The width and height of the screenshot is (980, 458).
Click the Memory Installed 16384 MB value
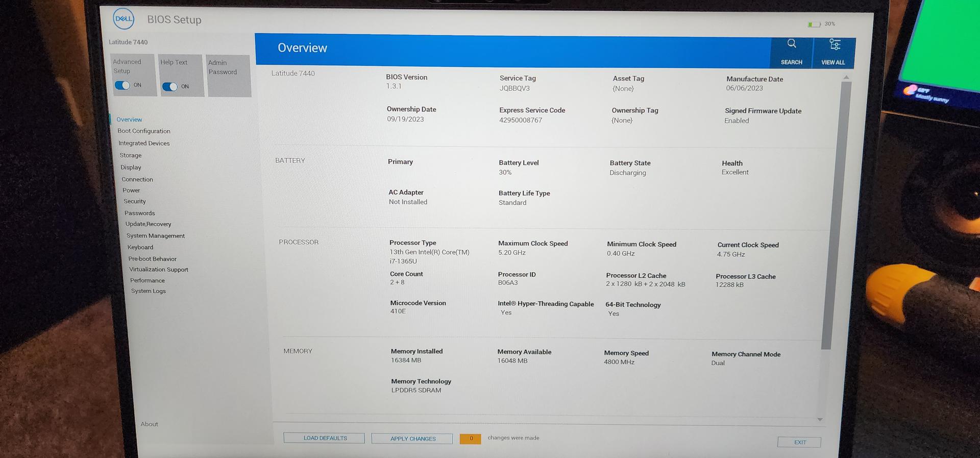pyautogui.click(x=406, y=360)
